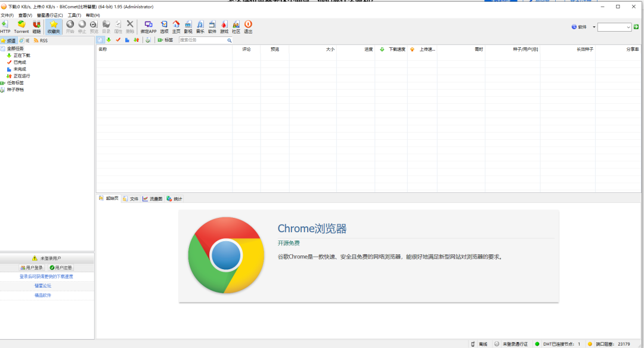This screenshot has height=348, width=644.
Task: Open the 软件 software toolbar icon
Action: click(x=212, y=27)
